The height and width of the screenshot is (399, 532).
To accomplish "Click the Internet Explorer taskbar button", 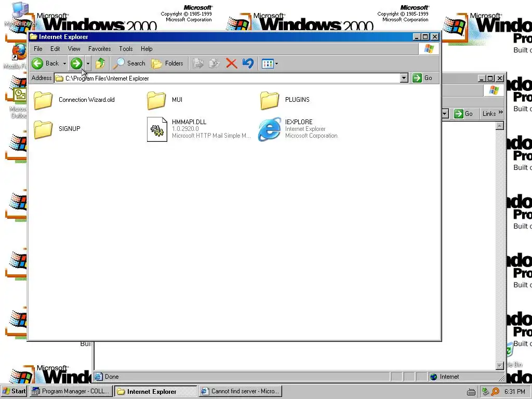I will (x=156, y=391).
